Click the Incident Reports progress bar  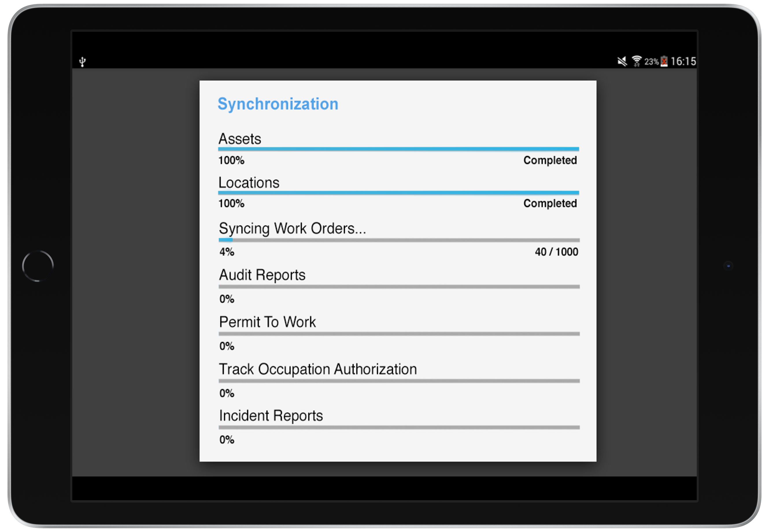click(399, 427)
